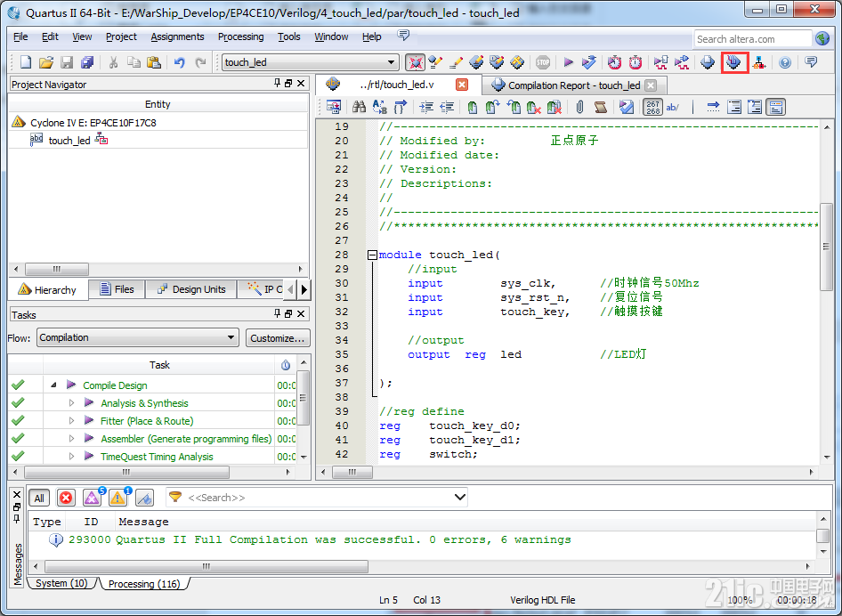Image resolution: width=842 pixels, height=616 pixels.
Task: Open the Compilation Report toolbar icon
Action: pos(708,62)
